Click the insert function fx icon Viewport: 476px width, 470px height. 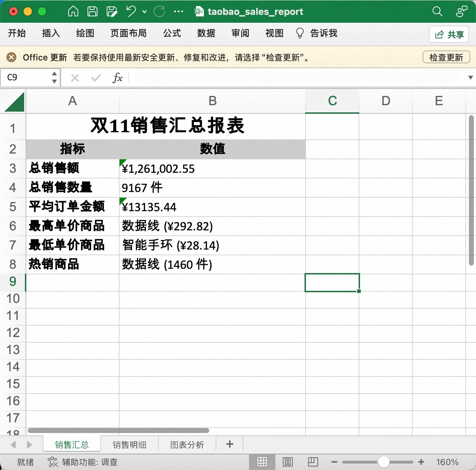coord(117,78)
